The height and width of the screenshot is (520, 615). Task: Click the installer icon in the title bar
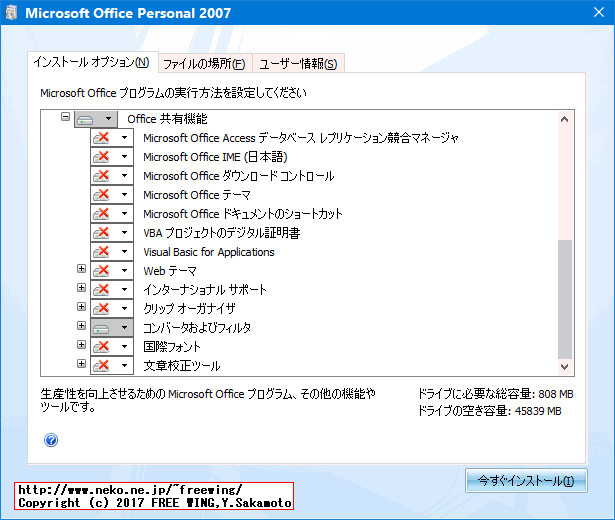[11, 13]
